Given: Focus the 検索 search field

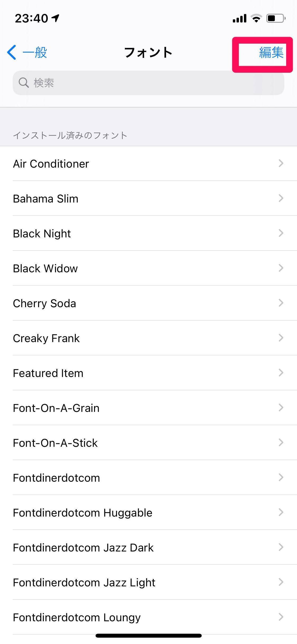Looking at the screenshot, I should [x=148, y=83].
